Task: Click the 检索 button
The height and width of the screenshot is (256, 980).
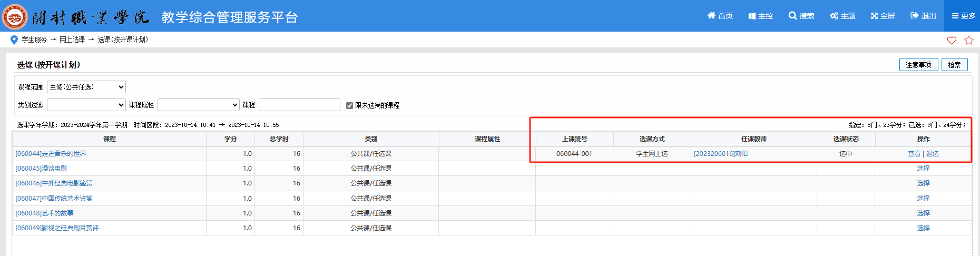Action: (x=954, y=65)
